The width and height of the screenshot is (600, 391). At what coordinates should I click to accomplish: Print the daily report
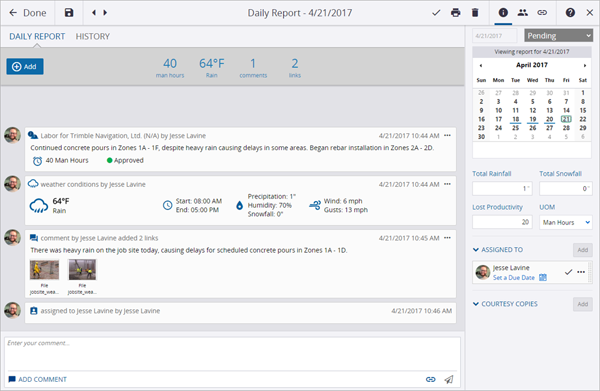(455, 13)
